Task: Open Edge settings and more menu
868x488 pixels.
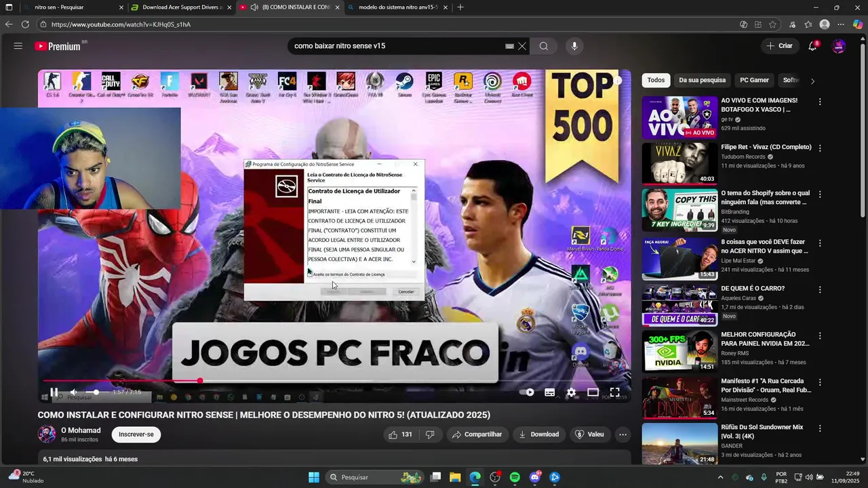Action: coord(841,24)
